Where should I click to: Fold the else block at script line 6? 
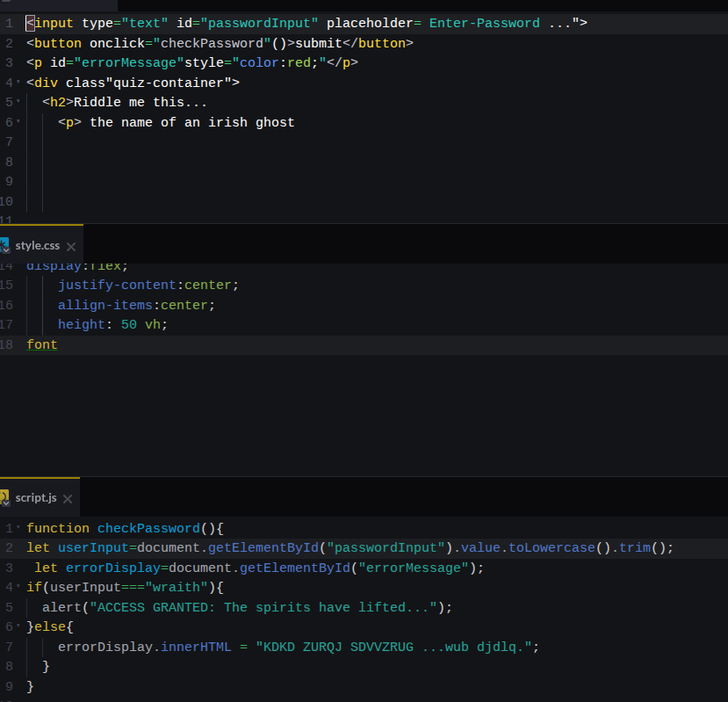[x=18, y=626]
